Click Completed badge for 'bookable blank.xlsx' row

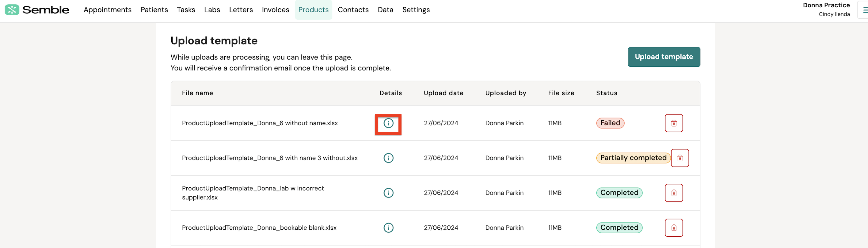pyautogui.click(x=619, y=228)
